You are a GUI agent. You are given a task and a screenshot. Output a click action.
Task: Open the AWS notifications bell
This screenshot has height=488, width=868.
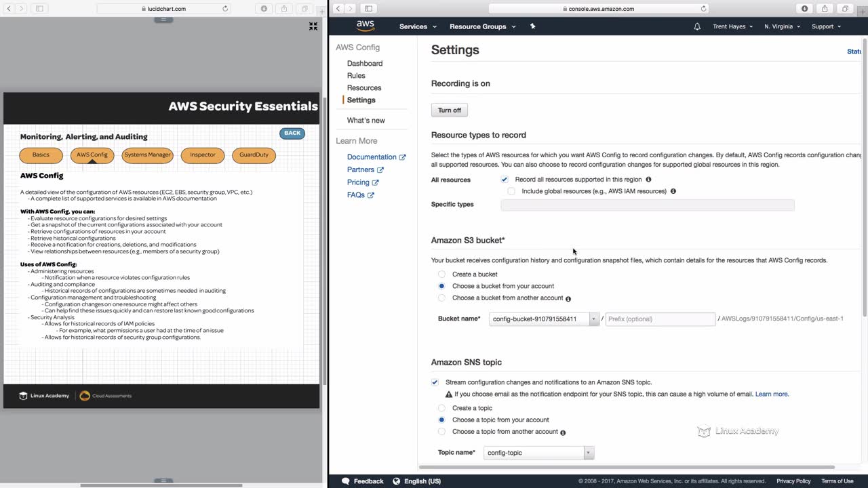pyautogui.click(x=697, y=26)
